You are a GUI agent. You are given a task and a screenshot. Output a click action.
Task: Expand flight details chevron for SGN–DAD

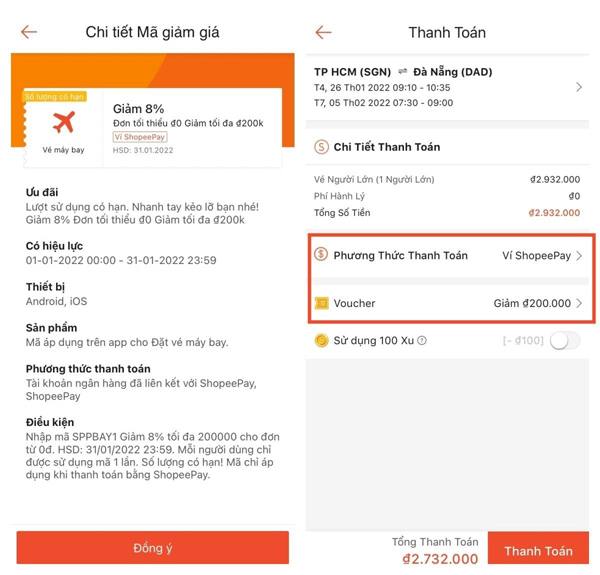point(579,88)
